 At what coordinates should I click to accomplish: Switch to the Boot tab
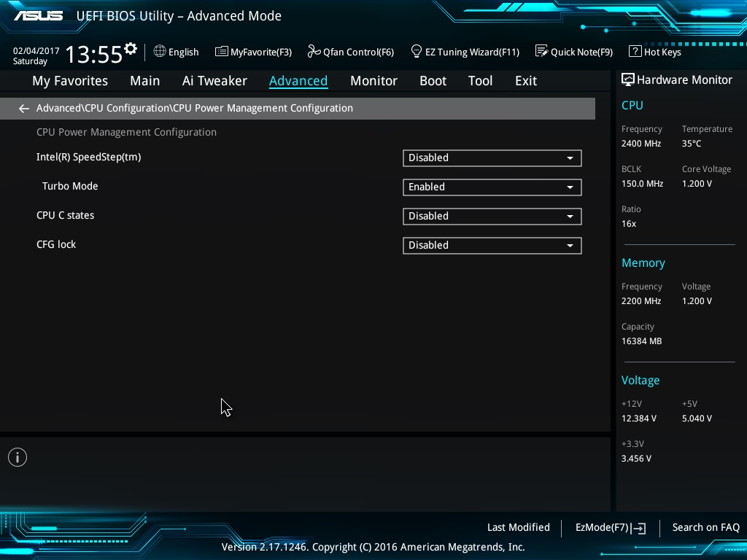[x=433, y=81]
